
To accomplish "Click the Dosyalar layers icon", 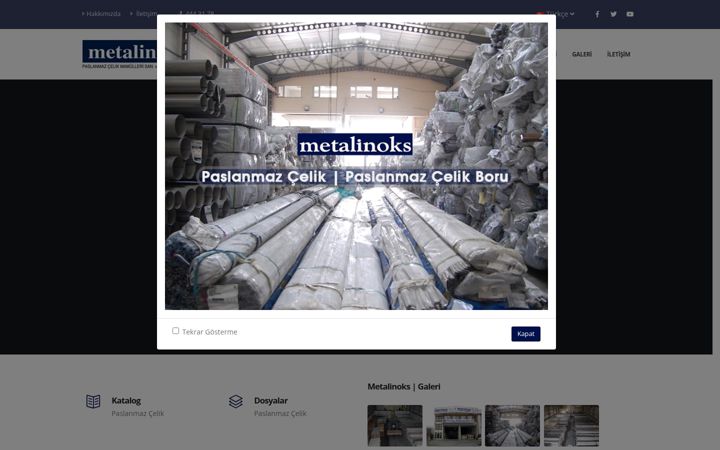I will 236,401.
